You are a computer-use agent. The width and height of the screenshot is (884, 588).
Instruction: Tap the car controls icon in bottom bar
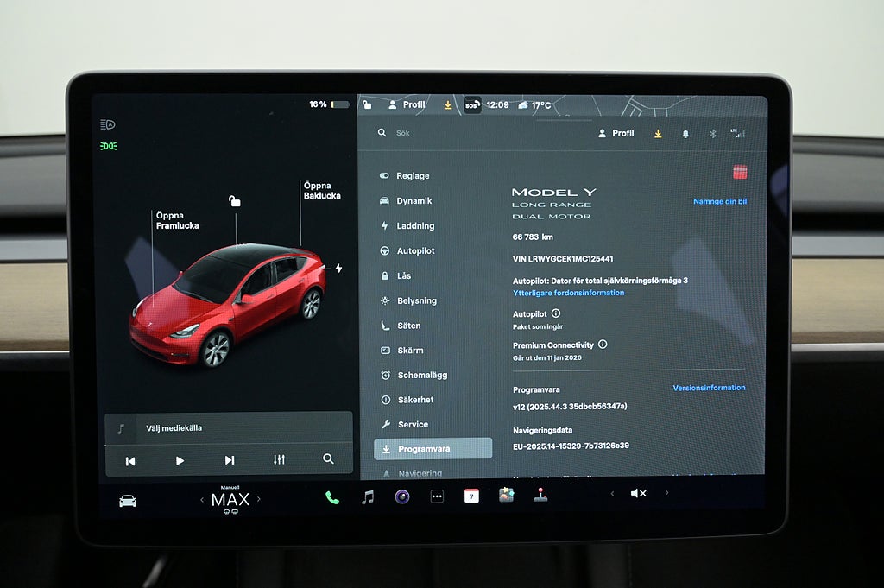pos(128,501)
